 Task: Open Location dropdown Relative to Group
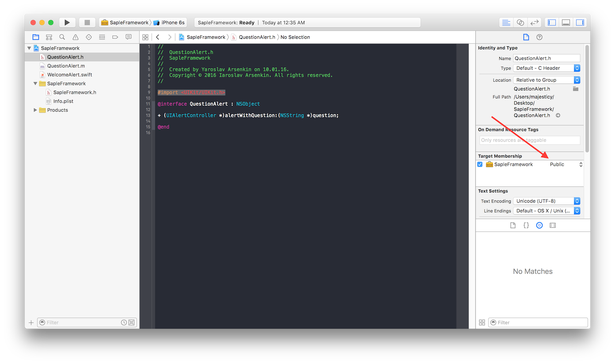pos(547,80)
